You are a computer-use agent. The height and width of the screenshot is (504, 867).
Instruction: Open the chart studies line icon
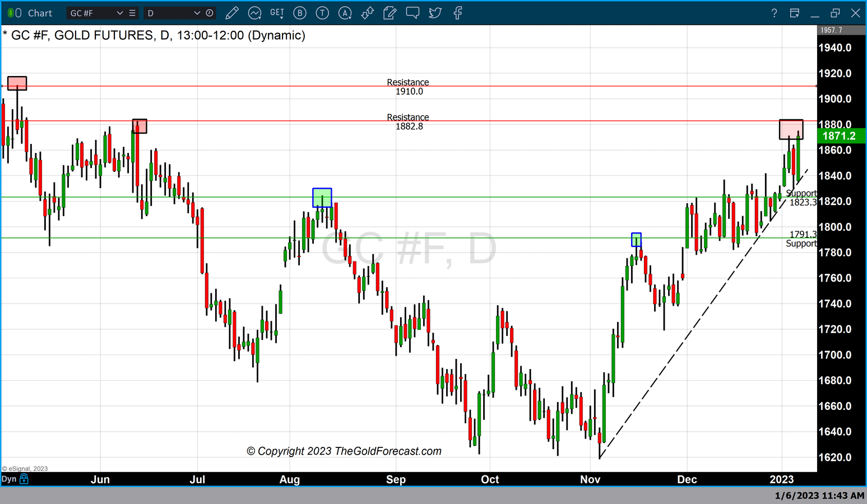pos(254,13)
